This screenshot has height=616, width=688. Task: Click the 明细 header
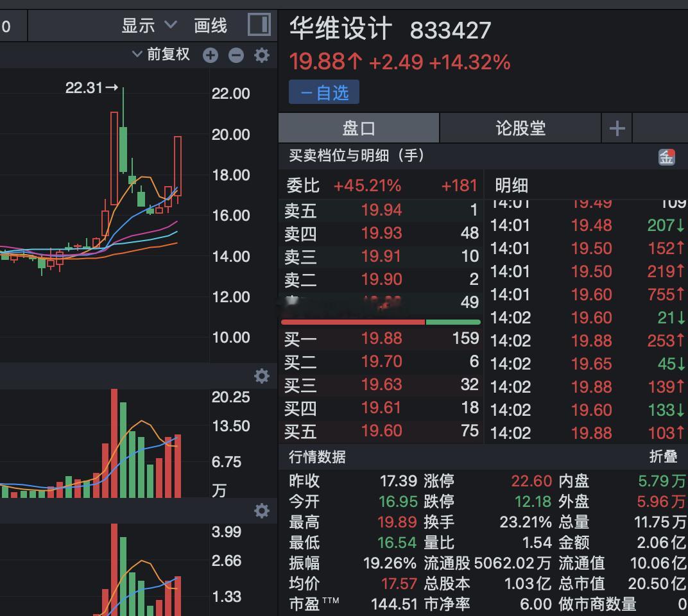tap(512, 185)
